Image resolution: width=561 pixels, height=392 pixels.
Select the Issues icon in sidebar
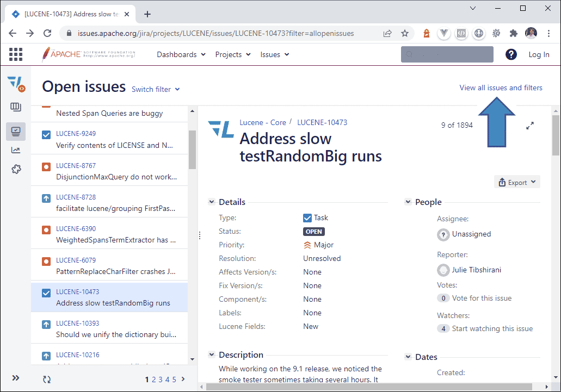pos(16,131)
